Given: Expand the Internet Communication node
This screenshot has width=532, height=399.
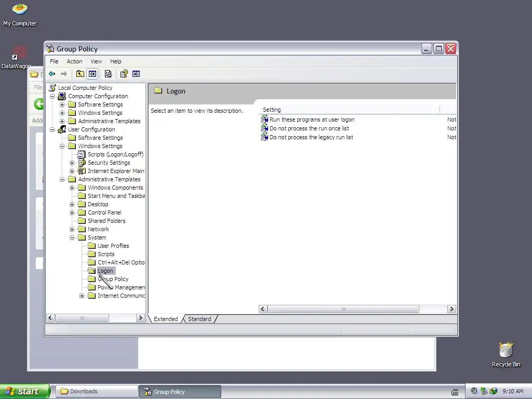Looking at the screenshot, I should point(82,296).
